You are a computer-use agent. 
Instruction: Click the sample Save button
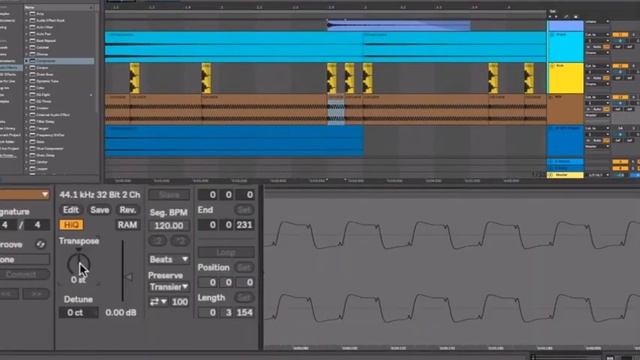[x=99, y=210]
